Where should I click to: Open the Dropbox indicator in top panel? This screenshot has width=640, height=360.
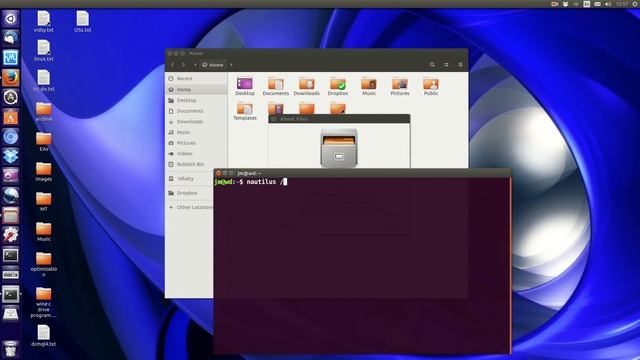[x=565, y=4]
